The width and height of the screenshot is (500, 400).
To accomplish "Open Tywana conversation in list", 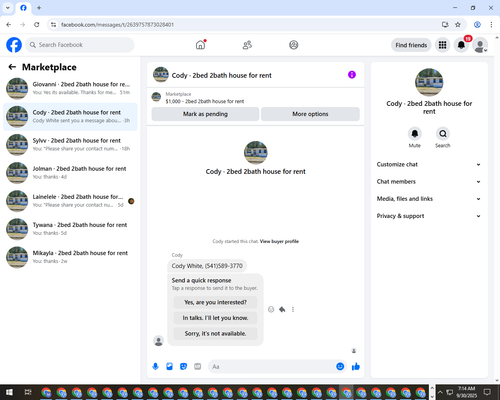I will click(70, 229).
